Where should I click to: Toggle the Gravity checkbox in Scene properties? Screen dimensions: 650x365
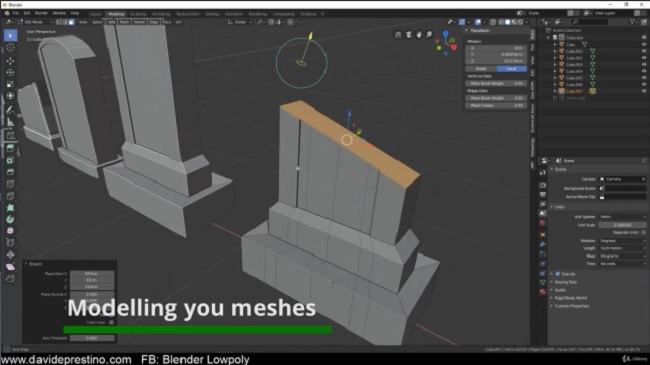pos(558,274)
